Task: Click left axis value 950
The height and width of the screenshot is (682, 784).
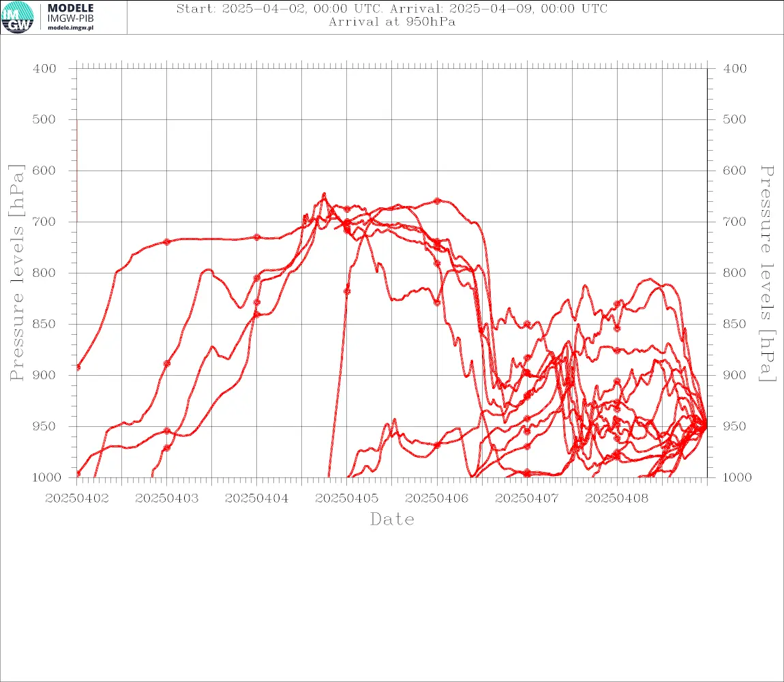Action: click(x=44, y=426)
